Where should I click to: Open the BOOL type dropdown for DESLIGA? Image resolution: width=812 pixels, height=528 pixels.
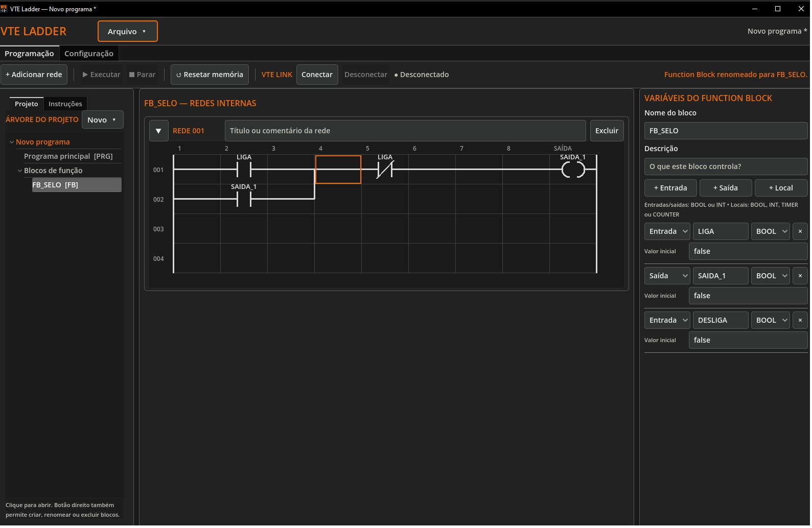[x=770, y=320]
